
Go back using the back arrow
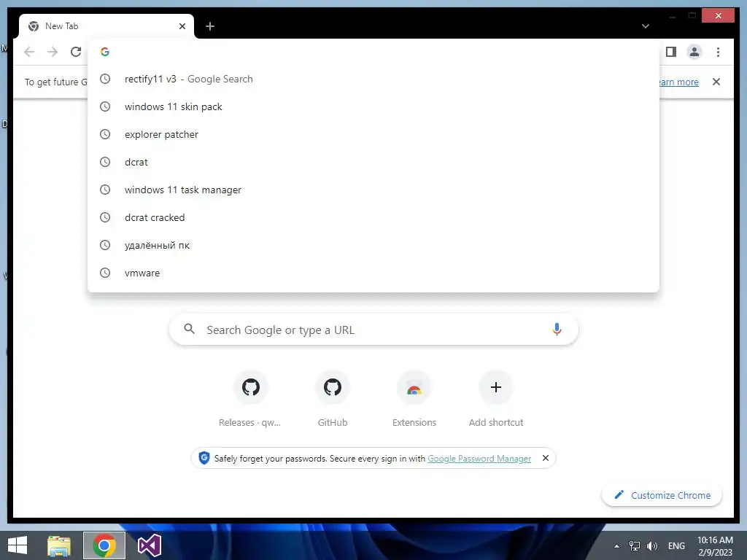pyautogui.click(x=29, y=52)
